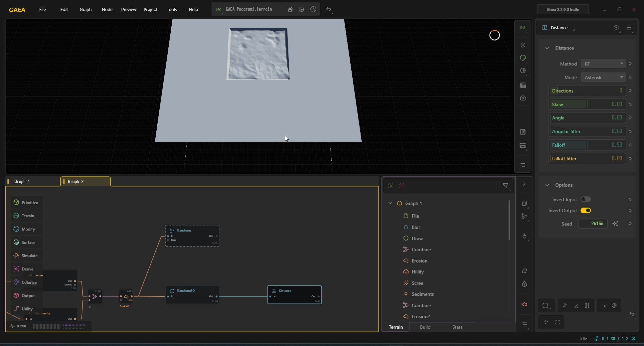Screen dimensions: 644x346
Task: Click the sun lighting icon in viewport toolbar
Action: pyautogui.click(x=523, y=45)
